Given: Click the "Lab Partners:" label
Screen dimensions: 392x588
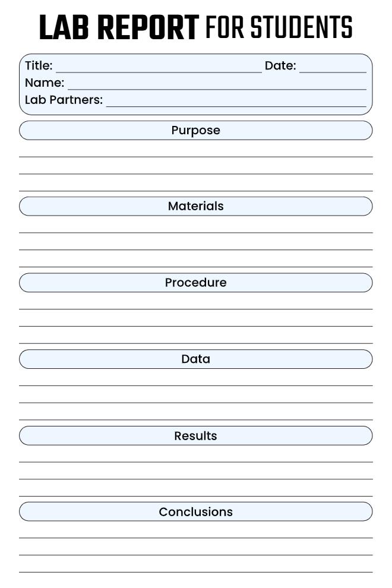Looking at the screenshot, I should pyautogui.click(x=64, y=100).
